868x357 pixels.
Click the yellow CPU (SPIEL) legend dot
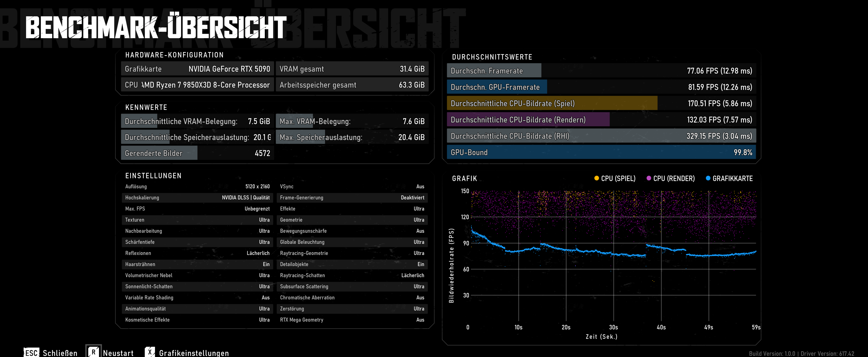pyautogui.click(x=597, y=178)
